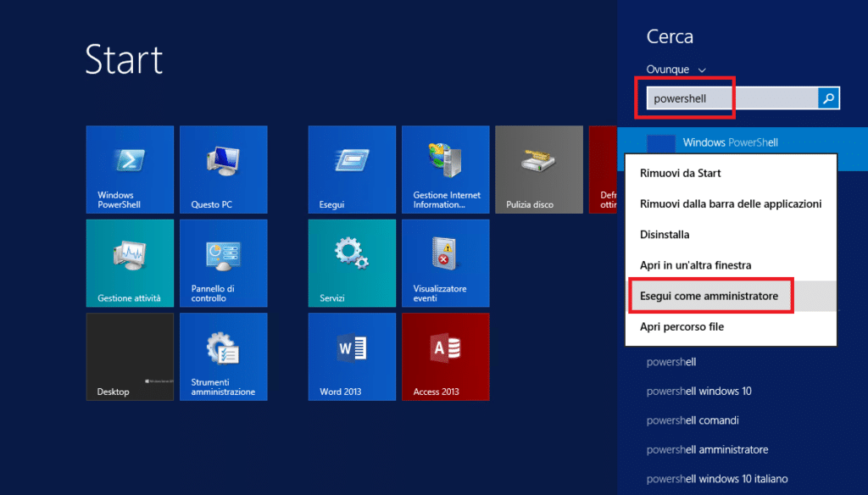Click the powershell search input field

click(732, 98)
